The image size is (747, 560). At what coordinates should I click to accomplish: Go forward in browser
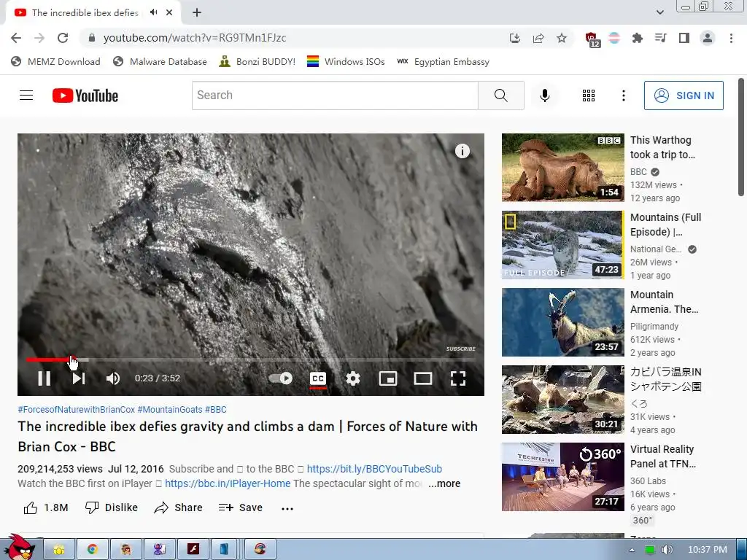pos(39,38)
